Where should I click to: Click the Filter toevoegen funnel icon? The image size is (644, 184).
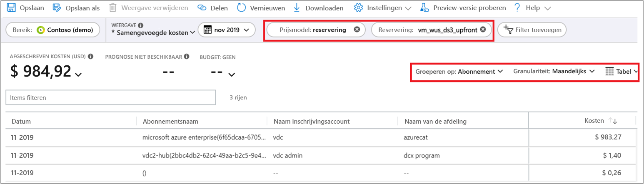[508, 30]
